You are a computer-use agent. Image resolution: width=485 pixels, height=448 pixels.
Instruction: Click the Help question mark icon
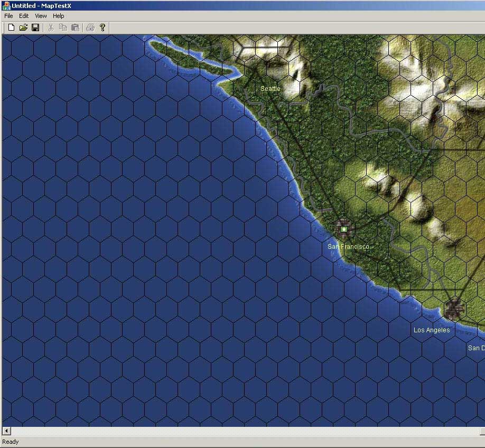click(x=102, y=27)
